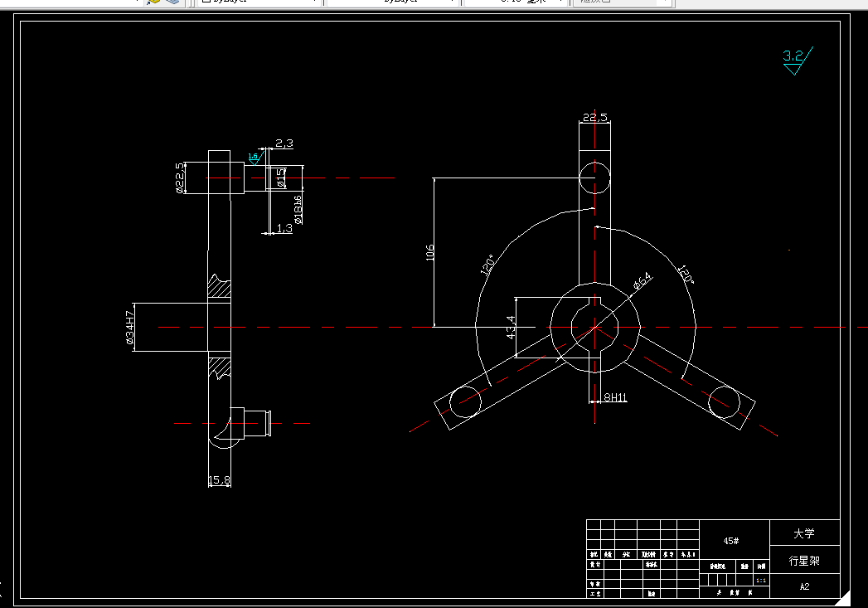Select the pin hole circle in the top arm
This screenshot has height=608, width=868.
click(595, 178)
